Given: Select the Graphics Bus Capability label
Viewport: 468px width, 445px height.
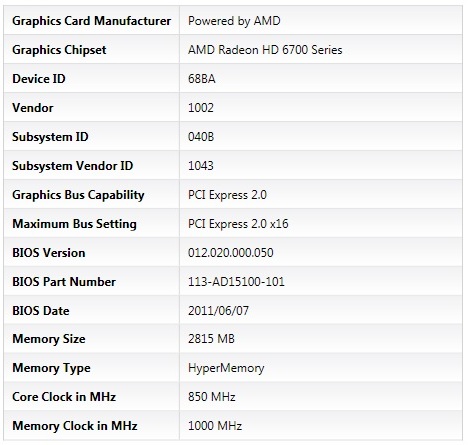Looking at the screenshot, I should (78, 195).
